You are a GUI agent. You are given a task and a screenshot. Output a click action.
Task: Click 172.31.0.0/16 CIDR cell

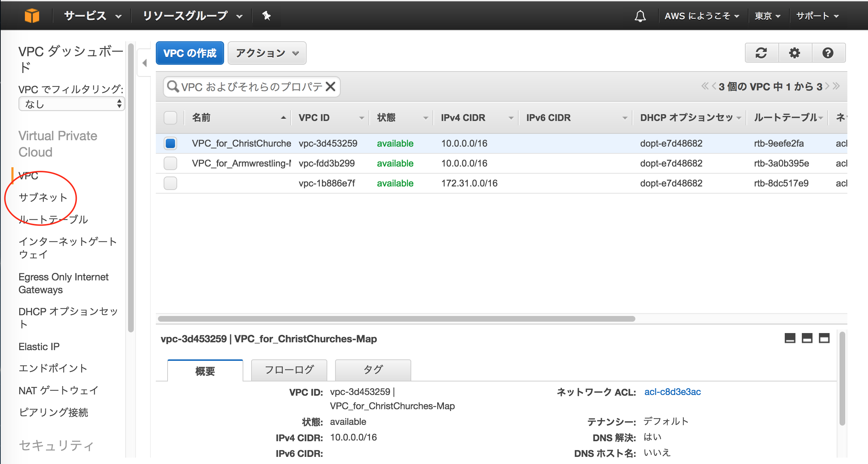tap(469, 183)
